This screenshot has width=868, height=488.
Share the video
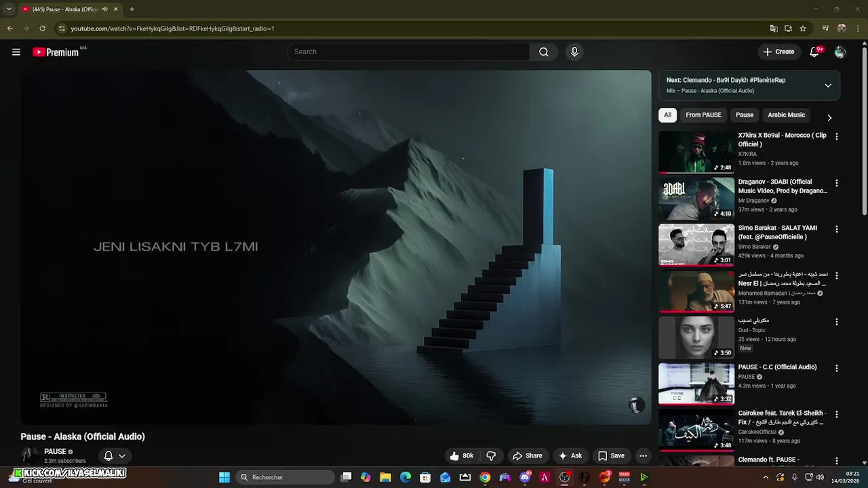pos(527,456)
